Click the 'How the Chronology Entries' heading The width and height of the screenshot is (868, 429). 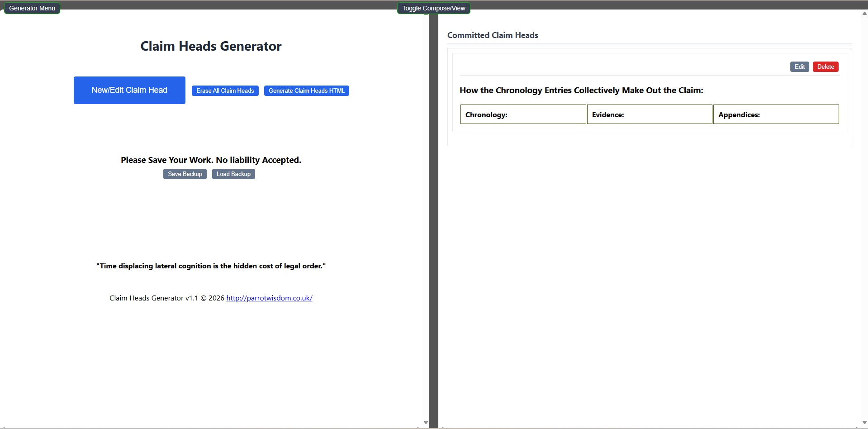point(581,91)
